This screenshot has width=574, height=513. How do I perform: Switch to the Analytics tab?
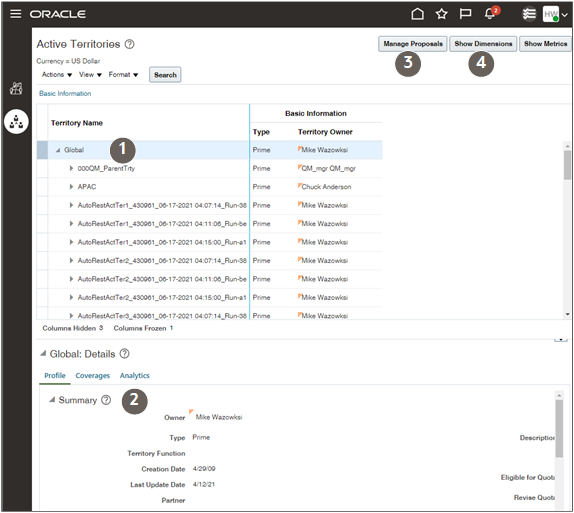point(134,375)
